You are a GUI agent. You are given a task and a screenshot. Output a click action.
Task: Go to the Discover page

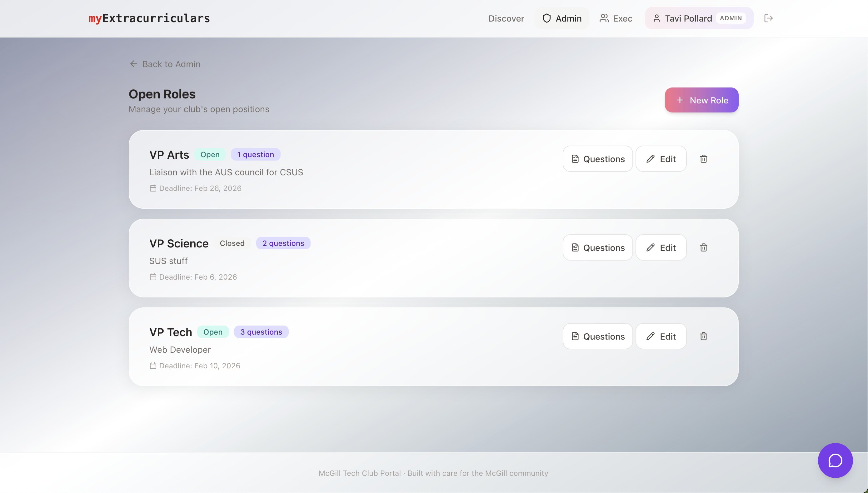506,18
